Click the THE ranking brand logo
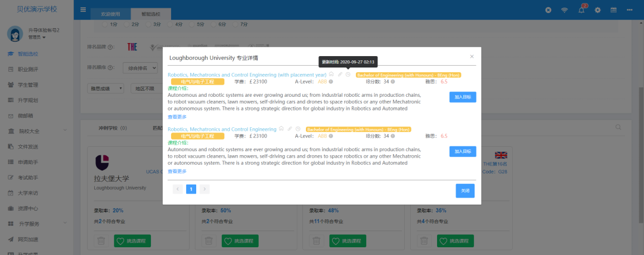This screenshot has height=255, width=644. pos(132,47)
